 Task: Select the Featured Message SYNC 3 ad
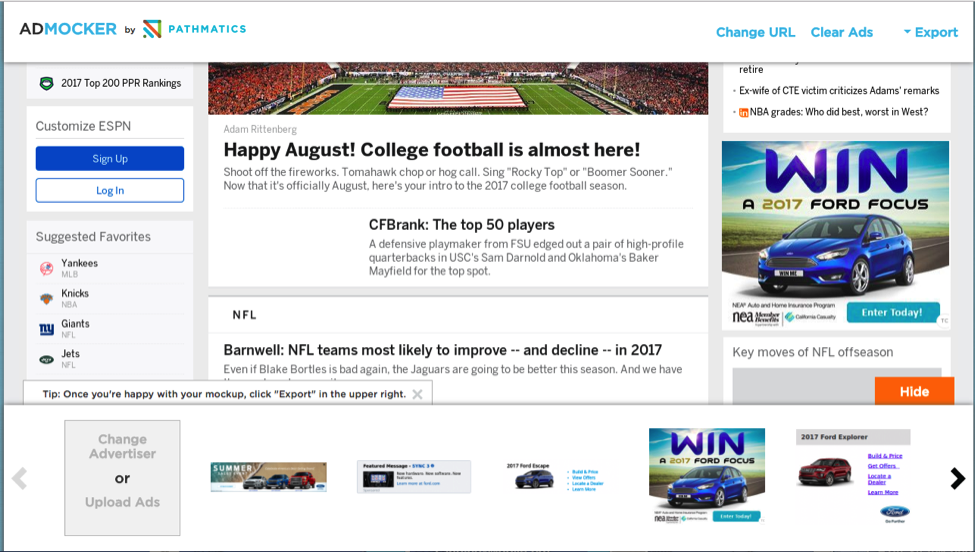coord(414,477)
